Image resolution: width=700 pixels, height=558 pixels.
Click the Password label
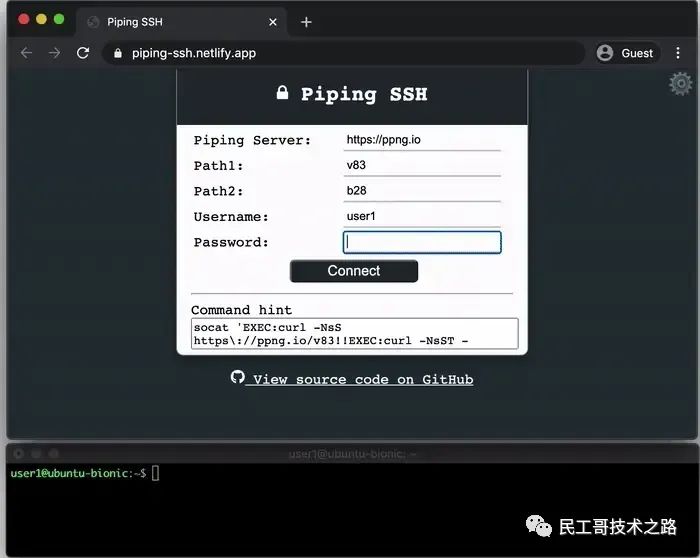click(231, 242)
